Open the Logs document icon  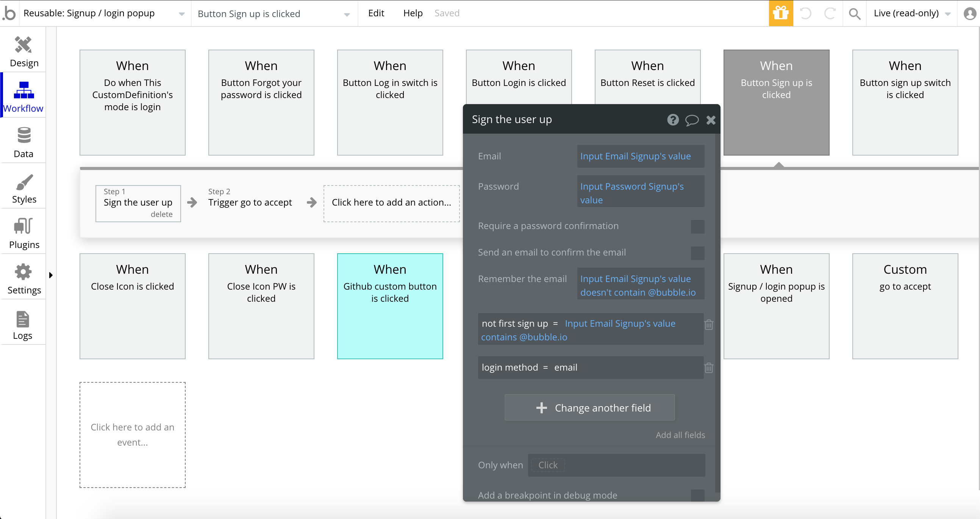click(x=23, y=319)
